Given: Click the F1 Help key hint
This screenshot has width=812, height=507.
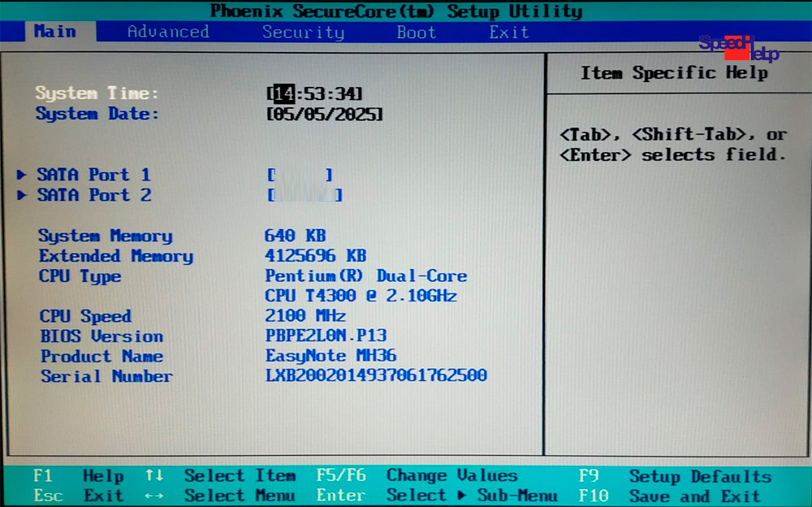Looking at the screenshot, I should click(79, 476).
